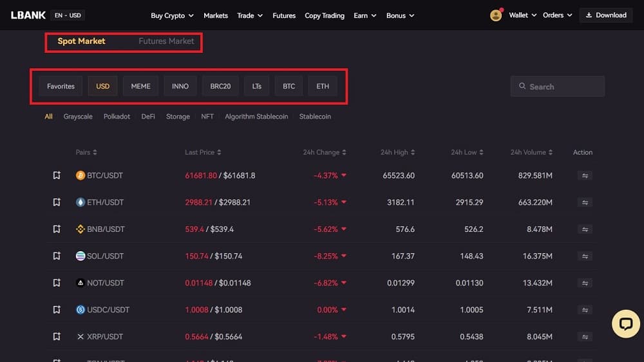Image resolution: width=644 pixels, height=362 pixels.
Task: Click the search magnifier icon
Action: pos(522,86)
